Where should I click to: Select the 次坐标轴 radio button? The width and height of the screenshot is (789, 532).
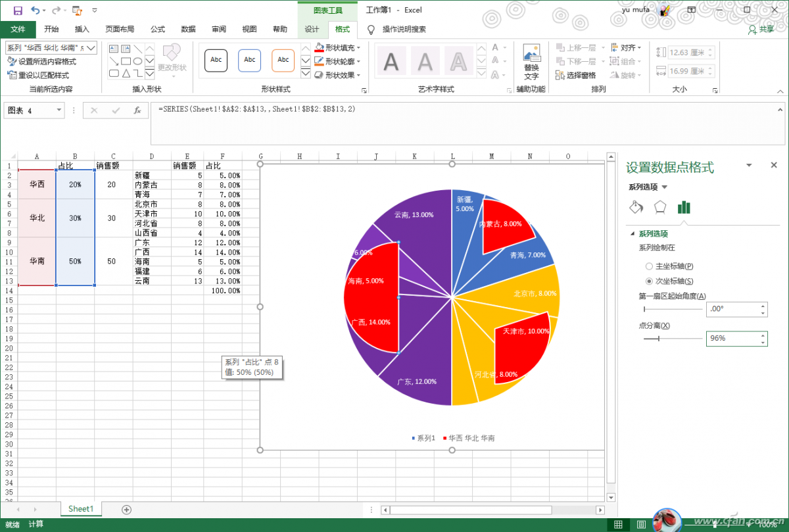[650, 281]
